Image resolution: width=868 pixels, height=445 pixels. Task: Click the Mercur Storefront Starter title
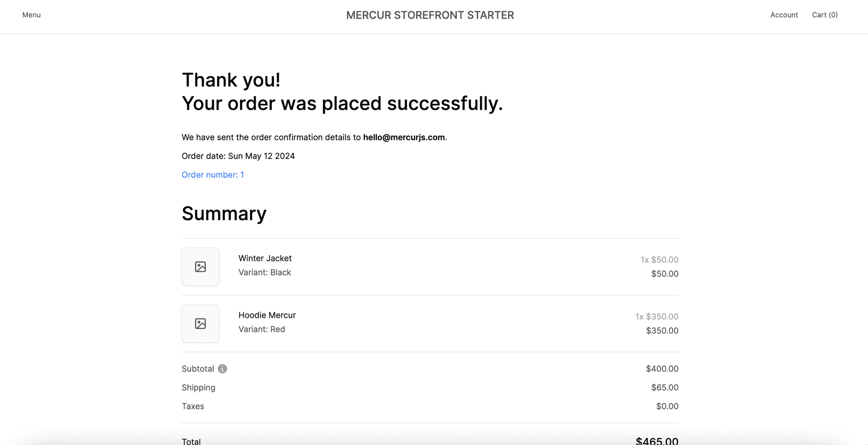430,15
